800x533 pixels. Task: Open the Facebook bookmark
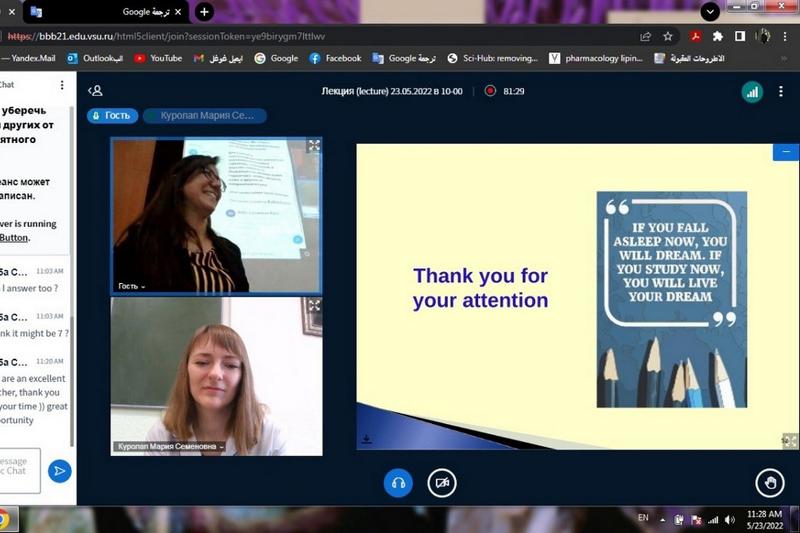pyautogui.click(x=335, y=58)
